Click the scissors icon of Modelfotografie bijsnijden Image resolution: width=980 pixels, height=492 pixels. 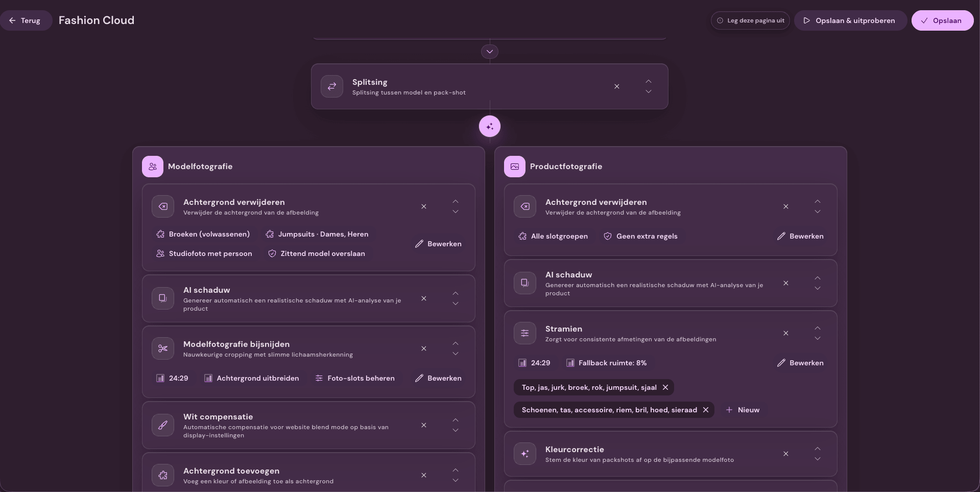tap(163, 348)
